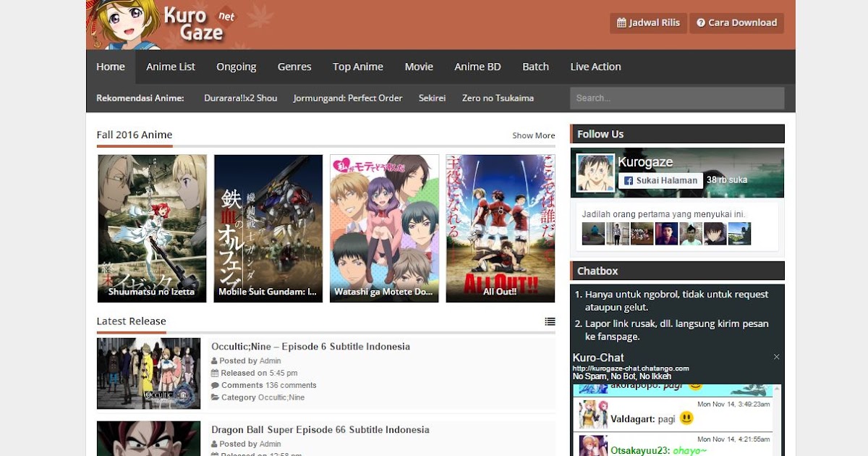
Task: Open the Genres menu item
Action: (294, 67)
